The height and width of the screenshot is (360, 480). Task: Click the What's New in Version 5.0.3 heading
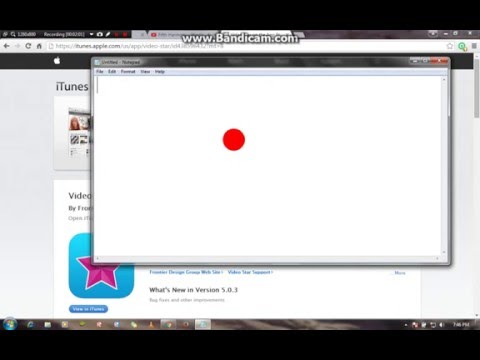(193, 290)
